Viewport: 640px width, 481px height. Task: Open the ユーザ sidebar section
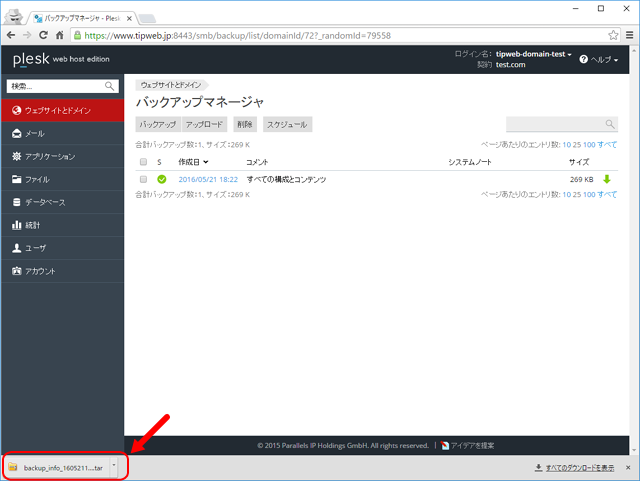coord(62,248)
